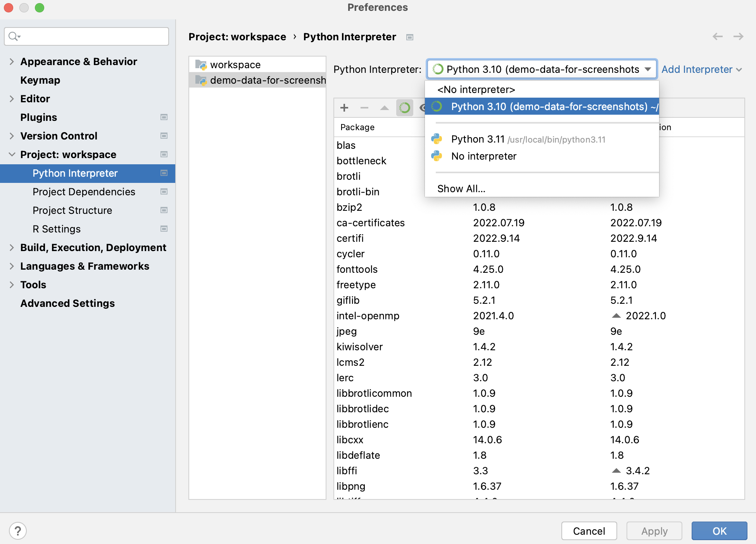This screenshot has height=544, width=756.
Task: Expand the Editor section
Action: (12, 99)
